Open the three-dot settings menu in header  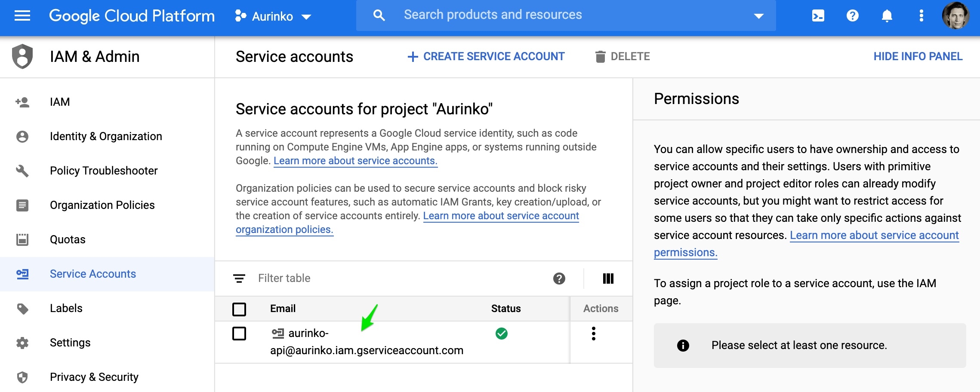921,16
